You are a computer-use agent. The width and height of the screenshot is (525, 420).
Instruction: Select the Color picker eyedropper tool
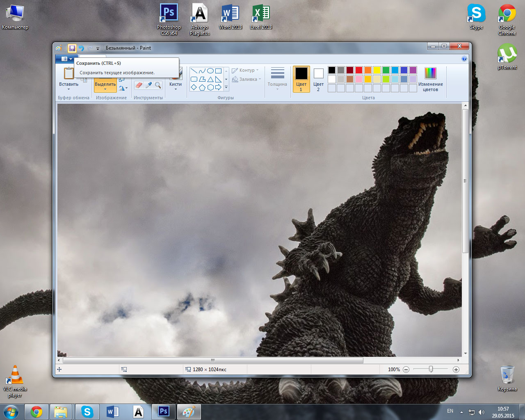pos(148,85)
